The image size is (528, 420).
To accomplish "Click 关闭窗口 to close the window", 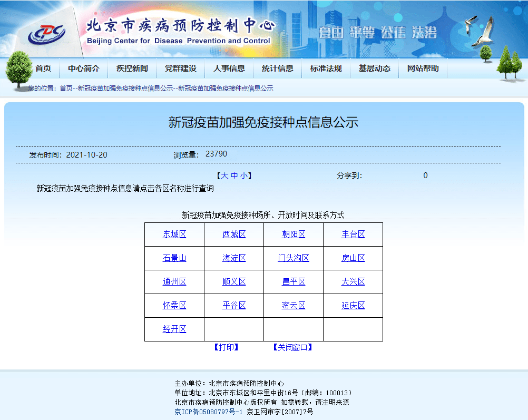I will [291, 347].
